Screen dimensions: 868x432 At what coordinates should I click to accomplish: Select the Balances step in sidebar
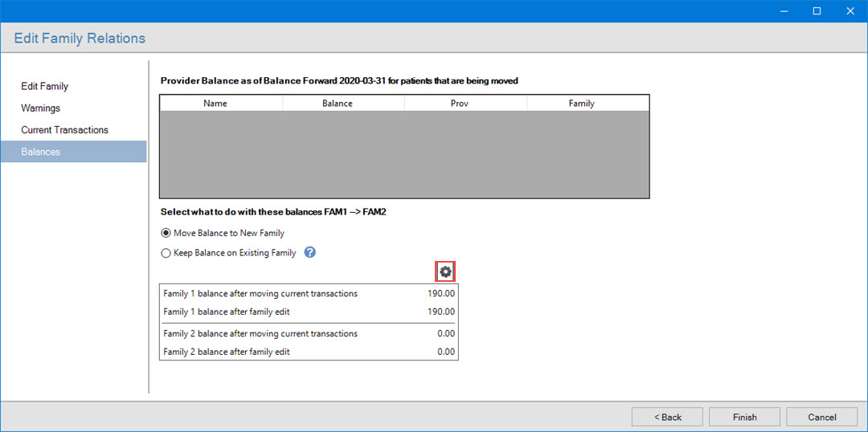41,152
